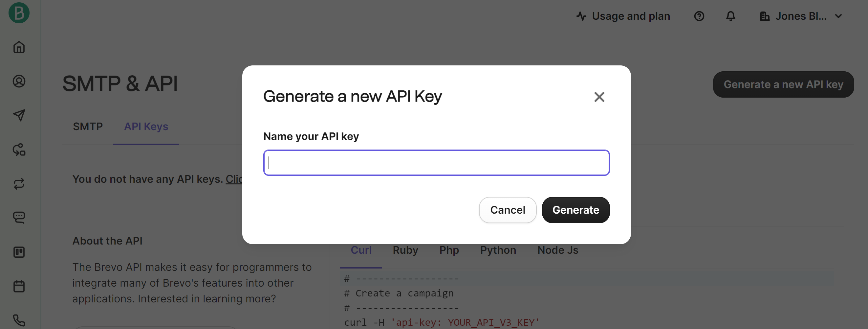Viewport: 868px width, 329px height.
Task: Open the notifications bell
Action: [x=730, y=16]
